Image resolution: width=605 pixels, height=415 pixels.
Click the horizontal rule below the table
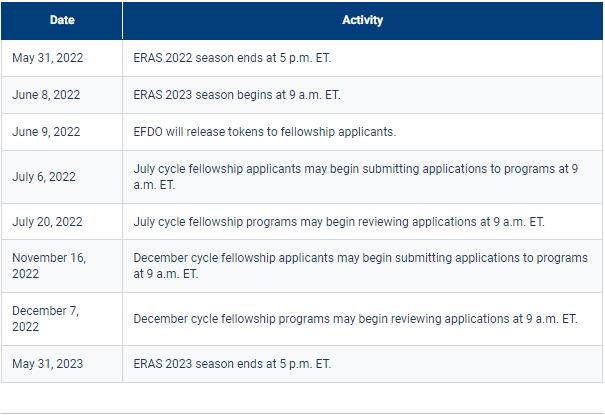[x=302, y=414]
